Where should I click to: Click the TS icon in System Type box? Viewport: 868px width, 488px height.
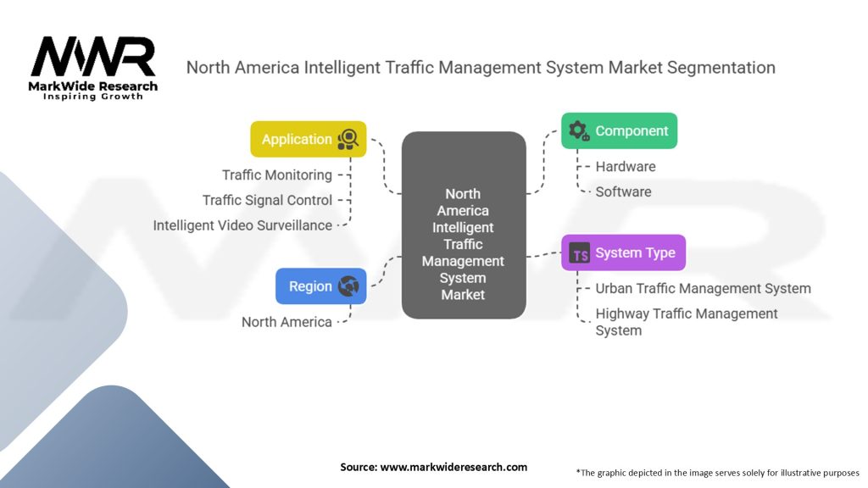580,253
